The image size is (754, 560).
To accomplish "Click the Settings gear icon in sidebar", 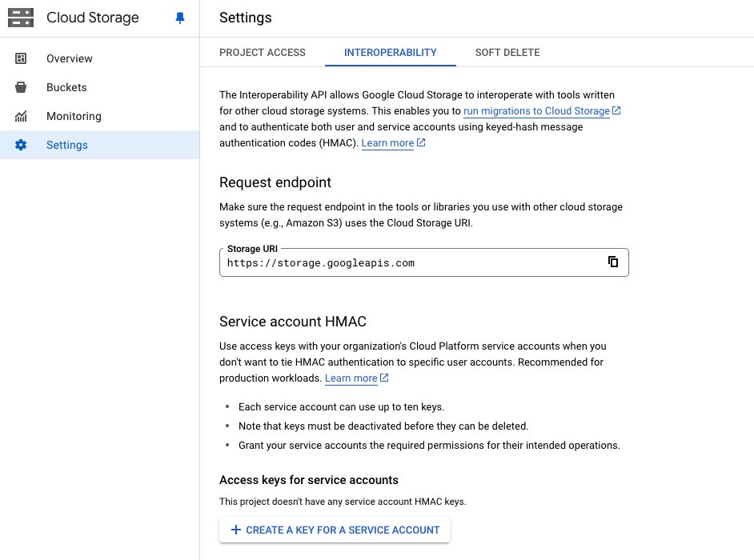I will click(21, 145).
